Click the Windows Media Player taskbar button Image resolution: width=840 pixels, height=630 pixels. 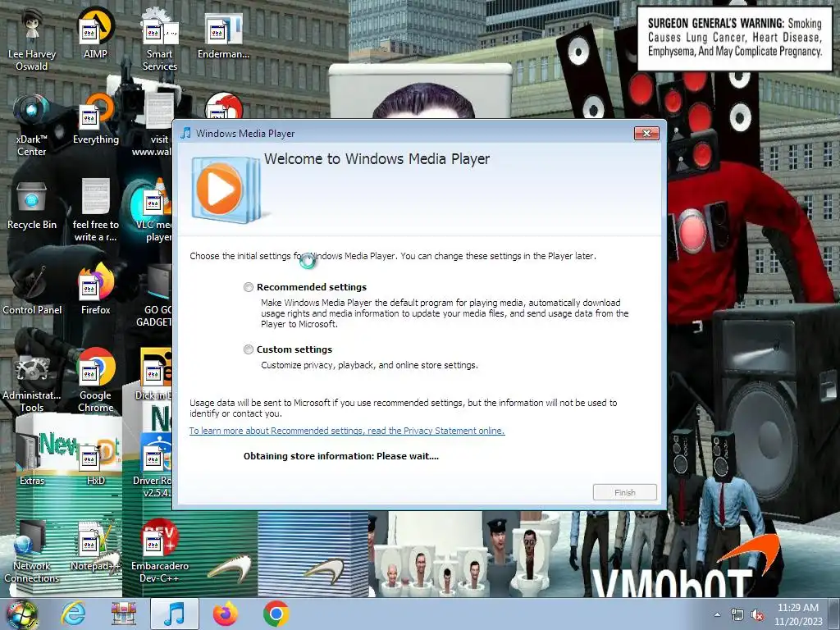coord(175,614)
